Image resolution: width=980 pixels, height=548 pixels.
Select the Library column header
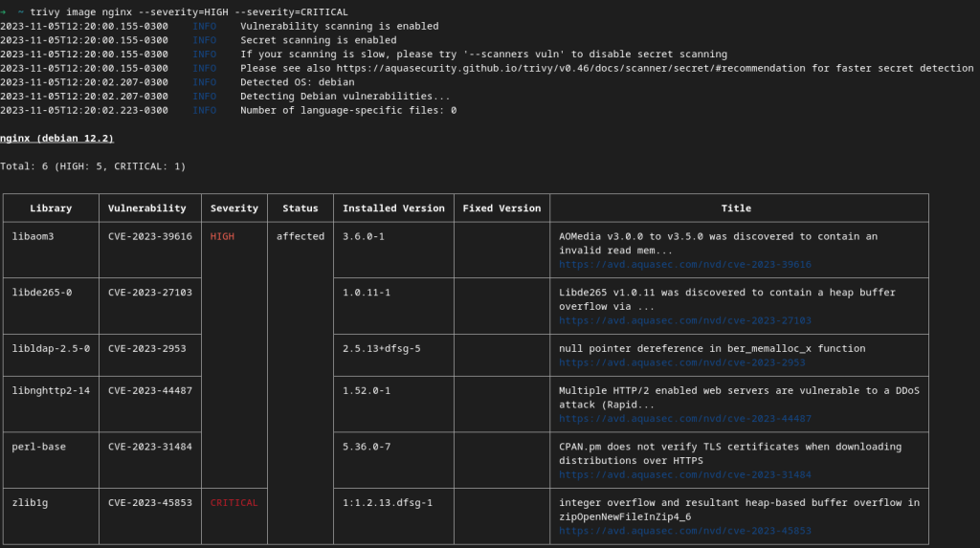(51, 208)
